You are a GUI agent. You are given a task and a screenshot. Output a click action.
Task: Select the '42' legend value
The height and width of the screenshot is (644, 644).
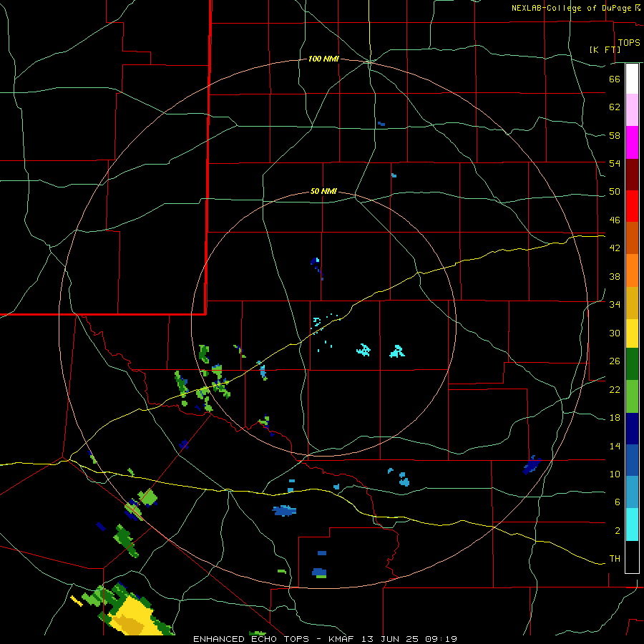coord(615,248)
